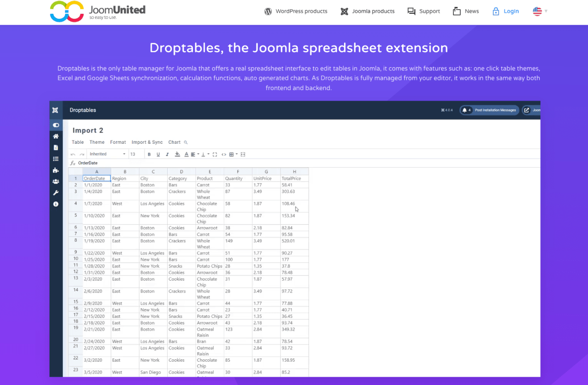Open the cell borders dropdown

pos(232,154)
